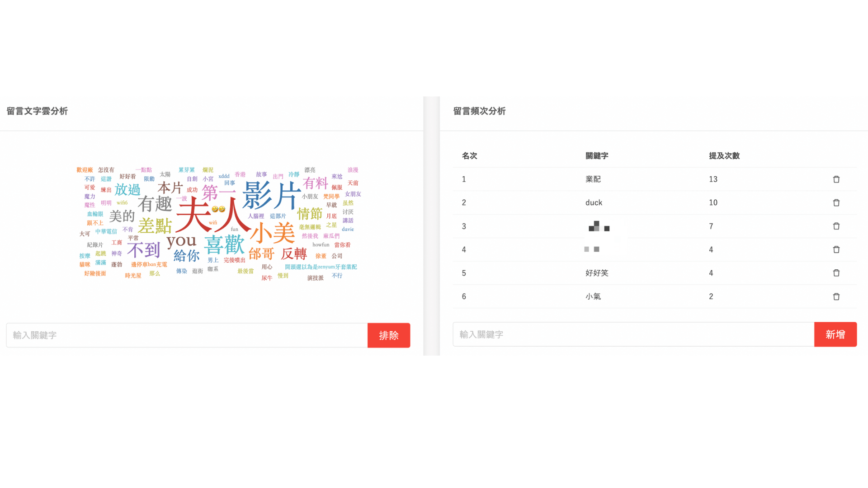Delete the 業配 keyword row
Image resolution: width=868 pixels, height=488 pixels.
click(x=836, y=179)
